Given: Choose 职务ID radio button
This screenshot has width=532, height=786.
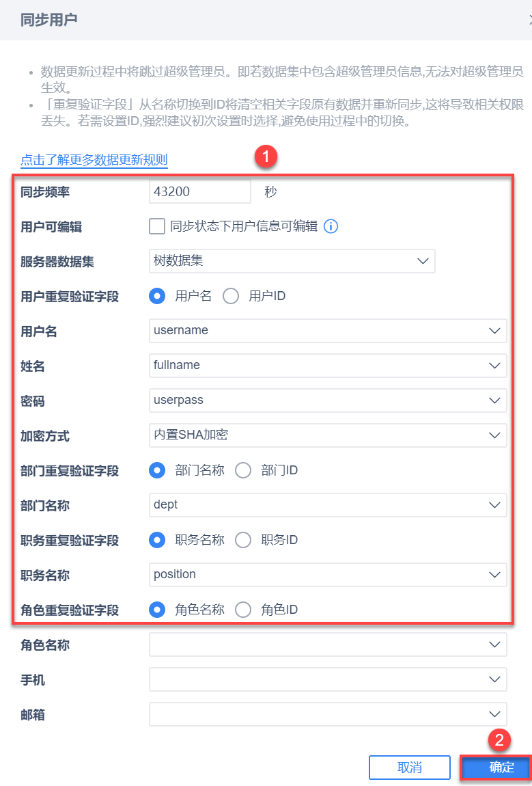Looking at the screenshot, I should (x=243, y=540).
